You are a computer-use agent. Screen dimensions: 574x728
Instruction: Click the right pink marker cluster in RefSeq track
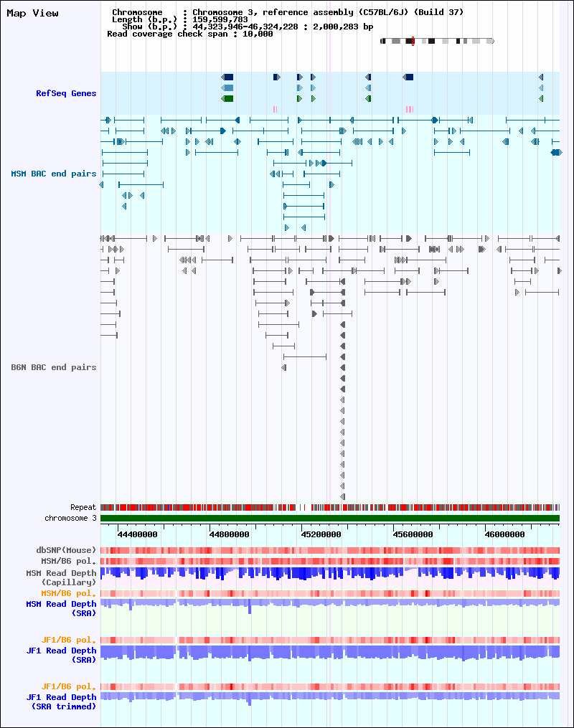(x=409, y=109)
